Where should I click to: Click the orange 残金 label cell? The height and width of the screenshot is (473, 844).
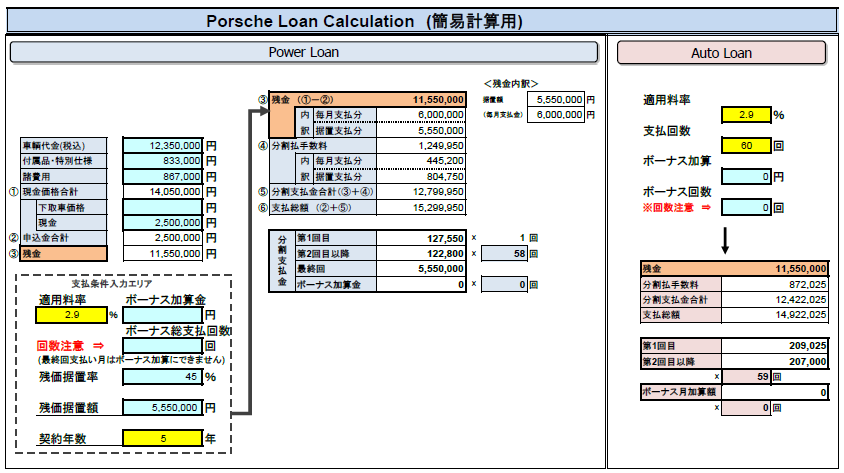(x=64, y=253)
